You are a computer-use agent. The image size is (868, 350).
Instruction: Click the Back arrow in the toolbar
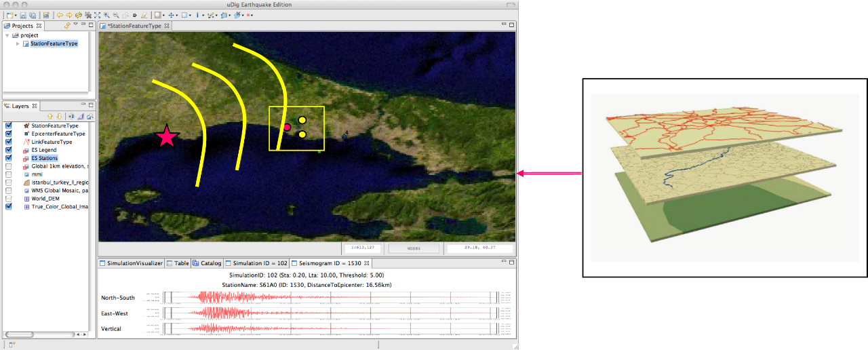60,14
